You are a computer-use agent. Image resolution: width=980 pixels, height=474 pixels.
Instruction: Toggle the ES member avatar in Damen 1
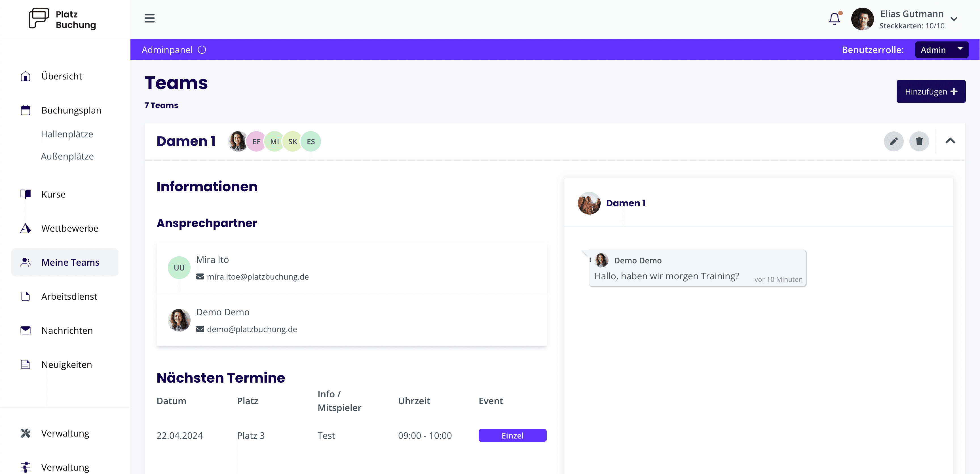coord(311,141)
